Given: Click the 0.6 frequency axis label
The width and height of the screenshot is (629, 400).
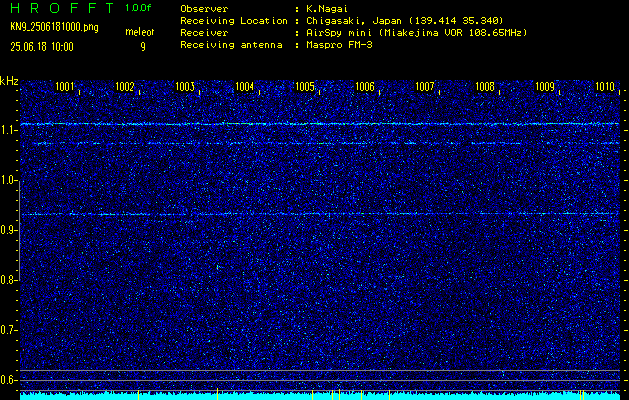Looking at the screenshot, I should (8, 380).
